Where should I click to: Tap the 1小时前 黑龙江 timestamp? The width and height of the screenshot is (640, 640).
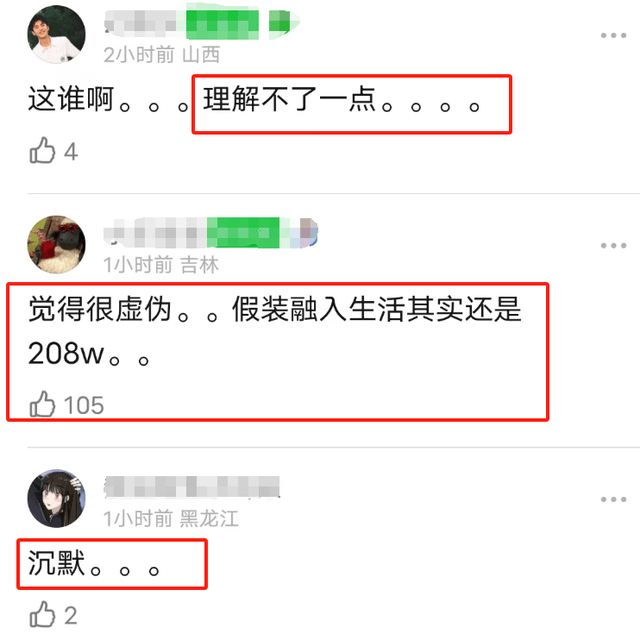pos(171,519)
